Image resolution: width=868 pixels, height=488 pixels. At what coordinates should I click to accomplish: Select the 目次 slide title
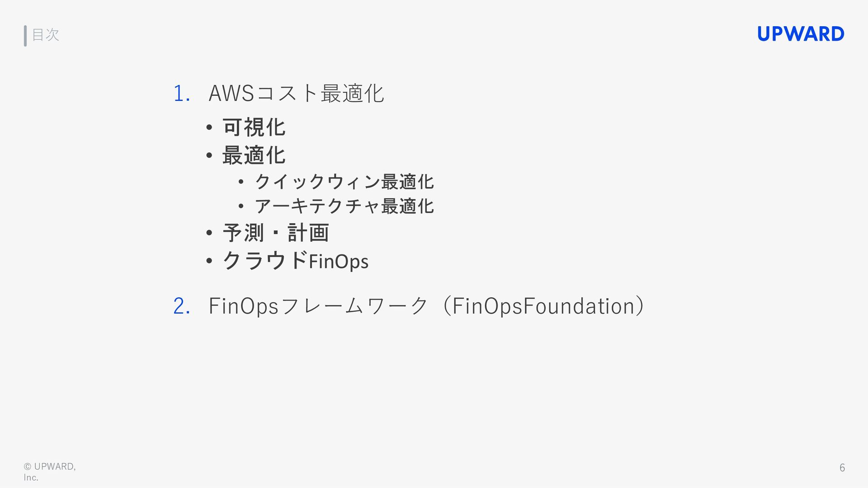coord(46,35)
